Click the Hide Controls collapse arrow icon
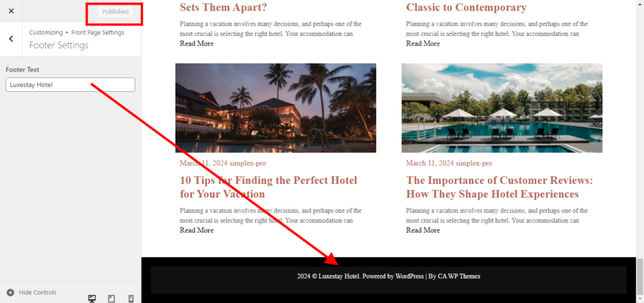Image resolution: width=644 pixels, height=303 pixels. pyautogui.click(x=11, y=292)
